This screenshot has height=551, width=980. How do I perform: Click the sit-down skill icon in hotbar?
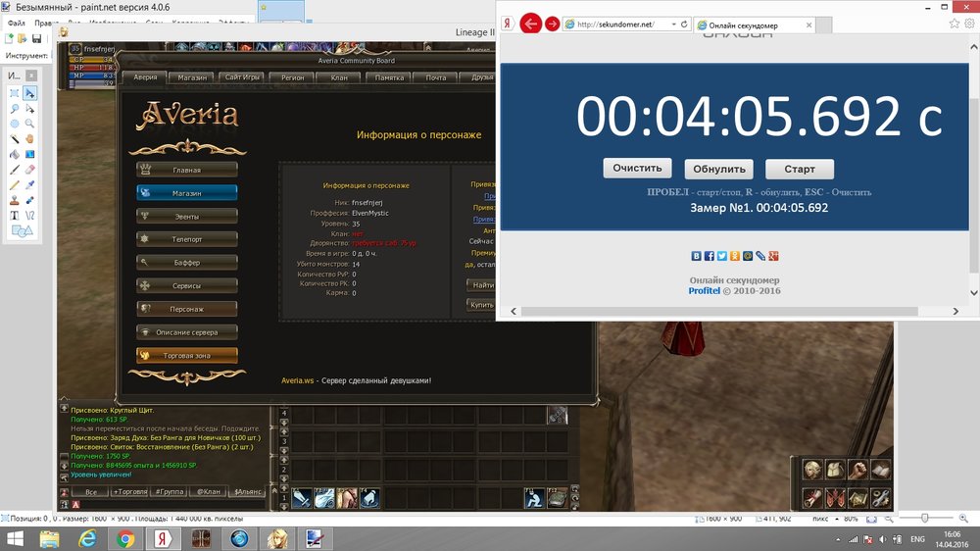coord(532,498)
